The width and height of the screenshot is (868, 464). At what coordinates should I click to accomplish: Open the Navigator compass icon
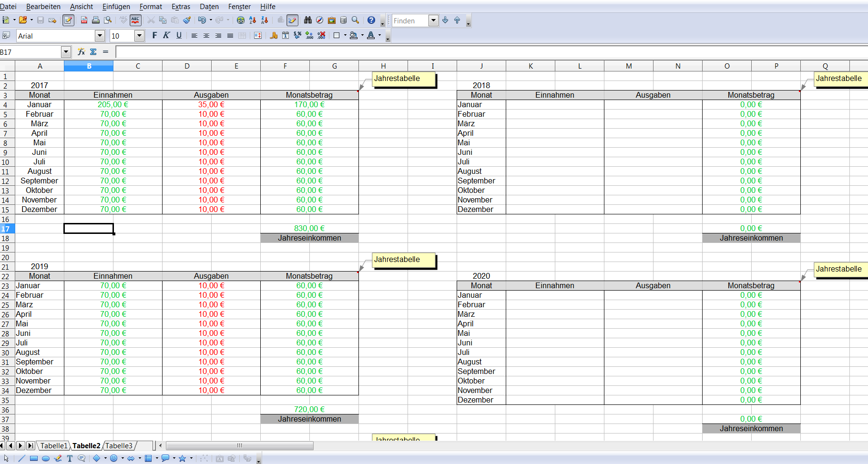[x=320, y=20]
